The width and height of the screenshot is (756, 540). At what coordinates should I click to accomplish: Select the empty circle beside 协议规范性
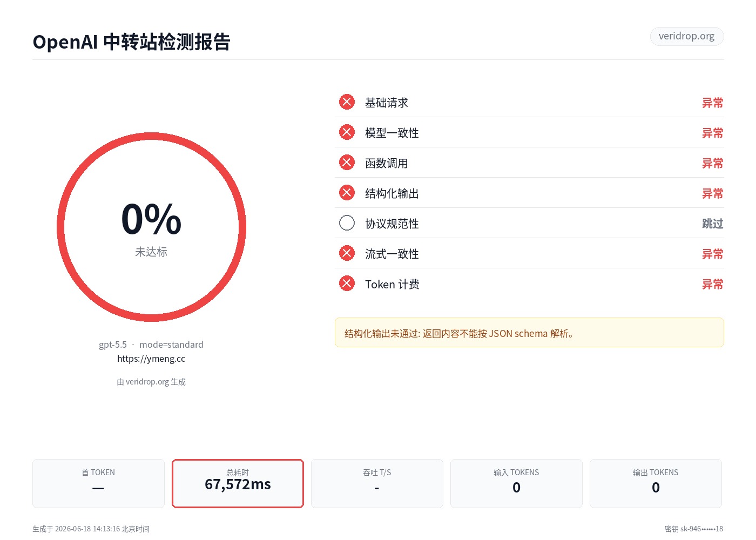[347, 223]
